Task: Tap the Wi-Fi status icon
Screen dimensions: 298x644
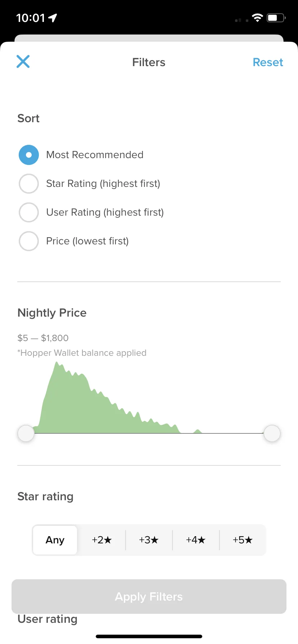Action: [257, 18]
